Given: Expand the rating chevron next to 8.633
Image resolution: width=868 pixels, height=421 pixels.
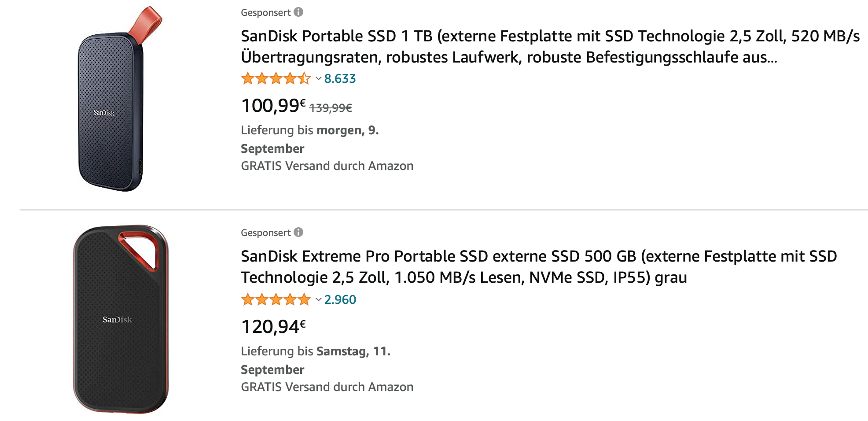Looking at the screenshot, I should pyautogui.click(x=318, y=79).
